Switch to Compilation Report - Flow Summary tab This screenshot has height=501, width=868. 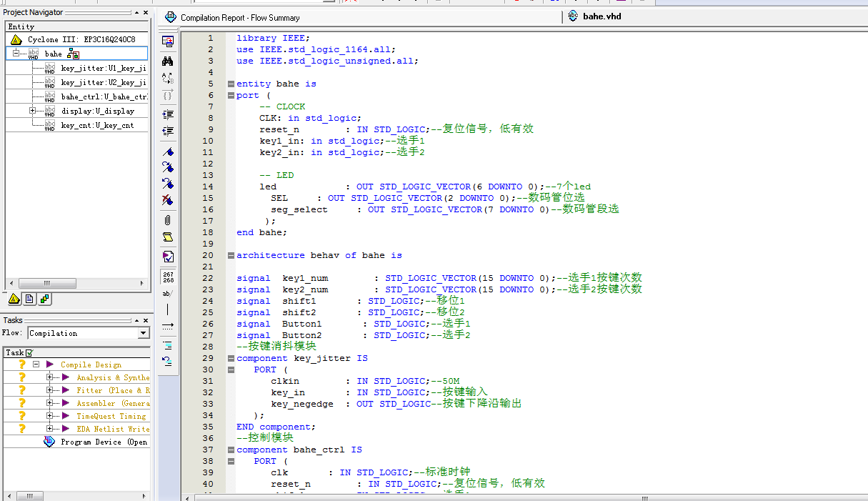(x=240, y=17)
